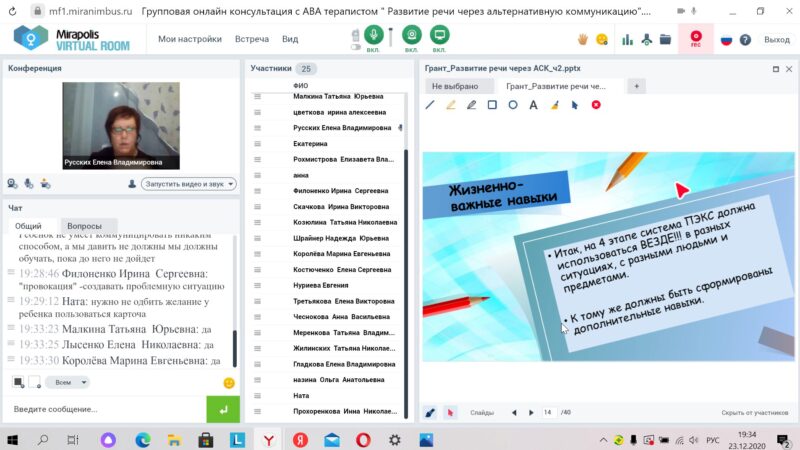Screen dimensions: 800x450
Task: Click the Выход exit button
Action: tap(777, 40)
